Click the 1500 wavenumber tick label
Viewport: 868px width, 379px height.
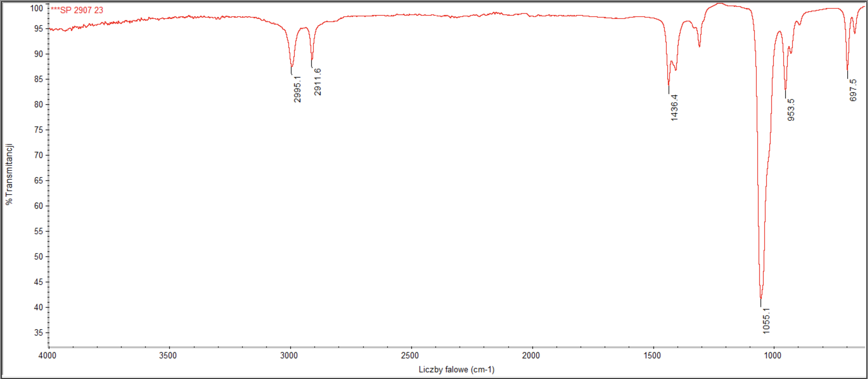(x=652, y=355)
